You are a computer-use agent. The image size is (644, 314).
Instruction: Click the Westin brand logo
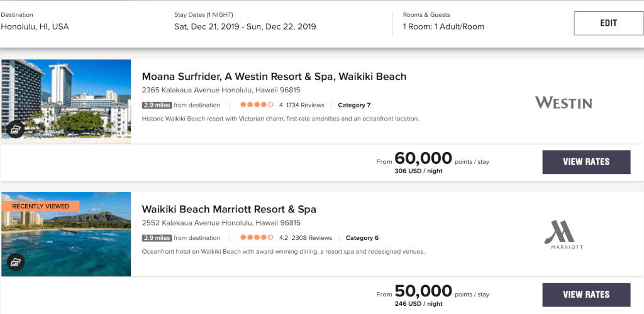pyautogui.click(x=563, y=102)
